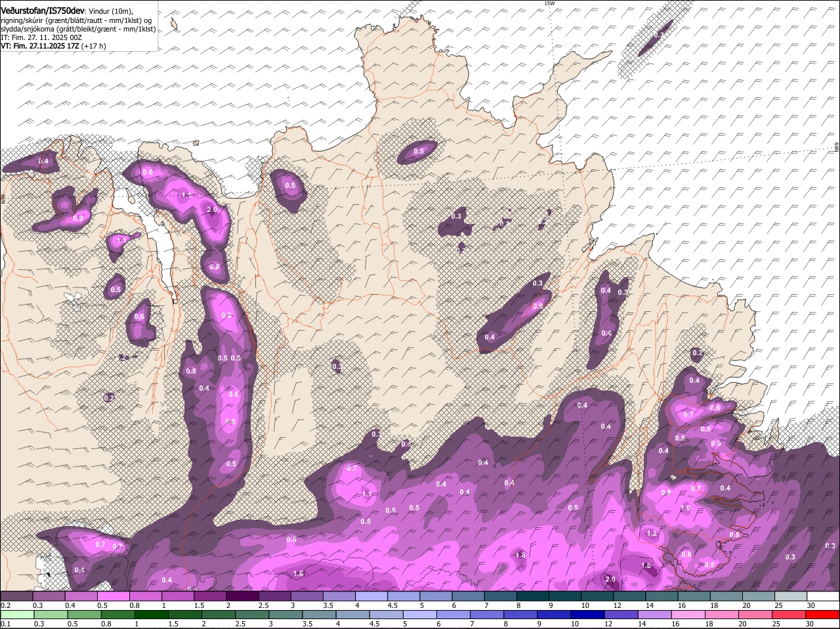Screen dimensions: 840x629
Task: Select the purple-scale swatch between 0.3 and 0.4
Action: pos(49,596)
